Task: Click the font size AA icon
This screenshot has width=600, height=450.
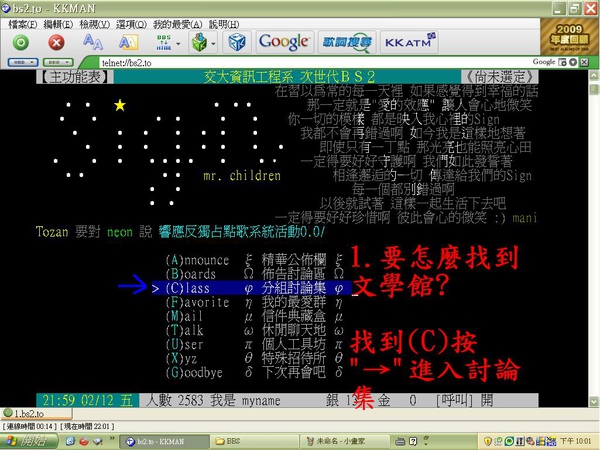Action: click(x=93, y=42)
